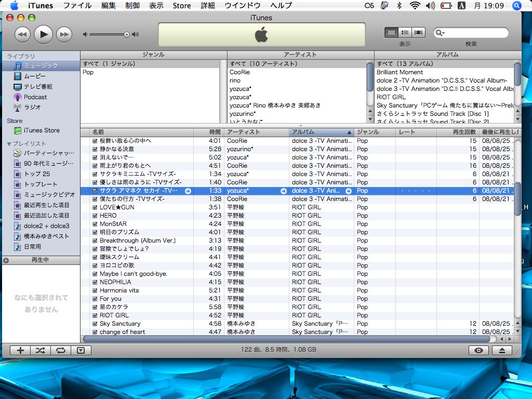This screenshot has height=399, width=532.
Task: Select RIOT GIRL in album browser
Action: coord(444,97)
